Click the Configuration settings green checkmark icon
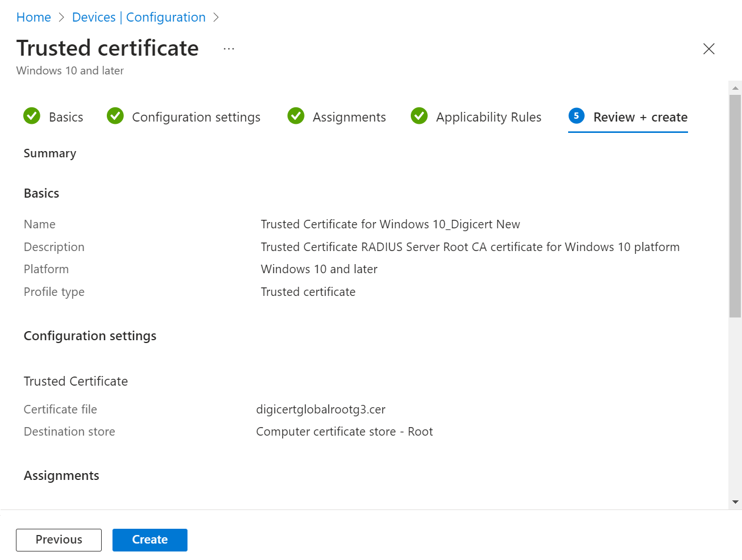742x560 pixels. pyautogui.click(x=115, y=116)
